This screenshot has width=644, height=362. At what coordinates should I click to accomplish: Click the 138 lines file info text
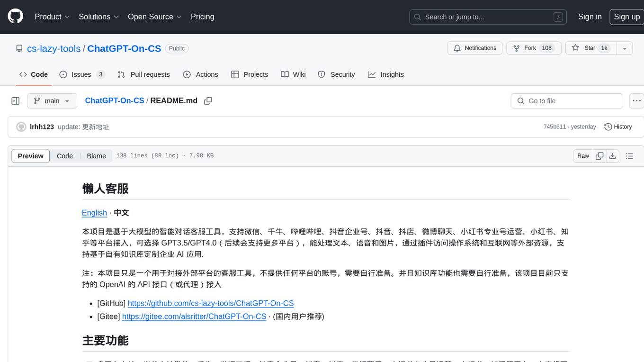tap(165, 156)
